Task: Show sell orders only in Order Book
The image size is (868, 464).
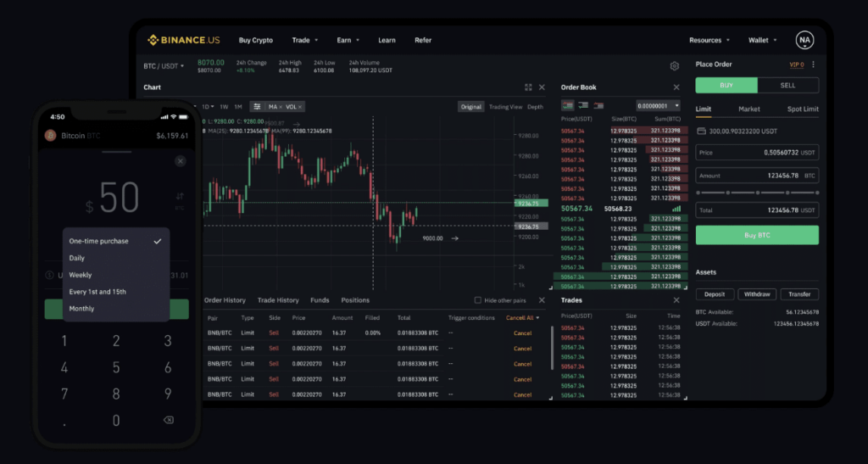Action: pos(598,105)
